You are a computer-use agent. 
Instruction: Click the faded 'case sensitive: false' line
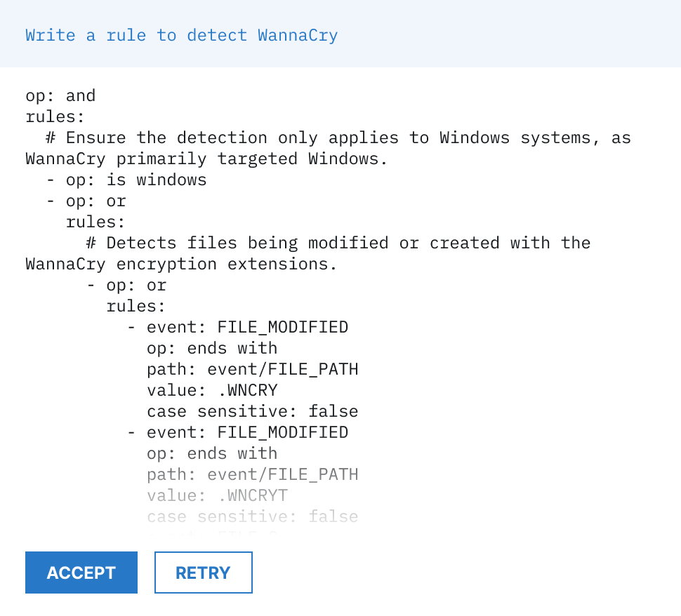tap(252, 516)
